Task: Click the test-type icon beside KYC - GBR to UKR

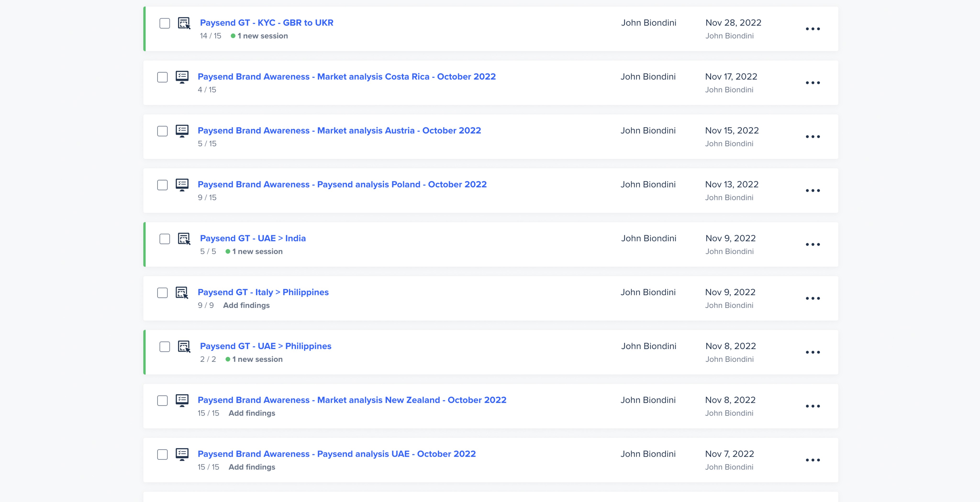Action: [184, 23]
